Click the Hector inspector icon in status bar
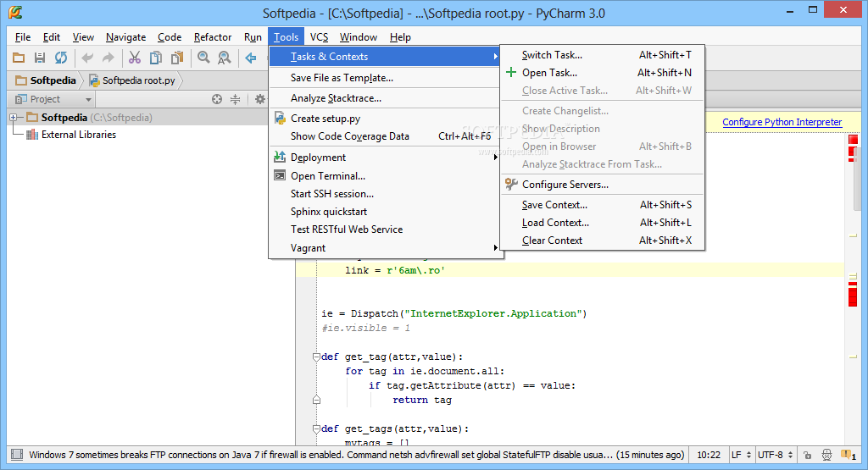 pyautogui.click(x=826, y=455)
